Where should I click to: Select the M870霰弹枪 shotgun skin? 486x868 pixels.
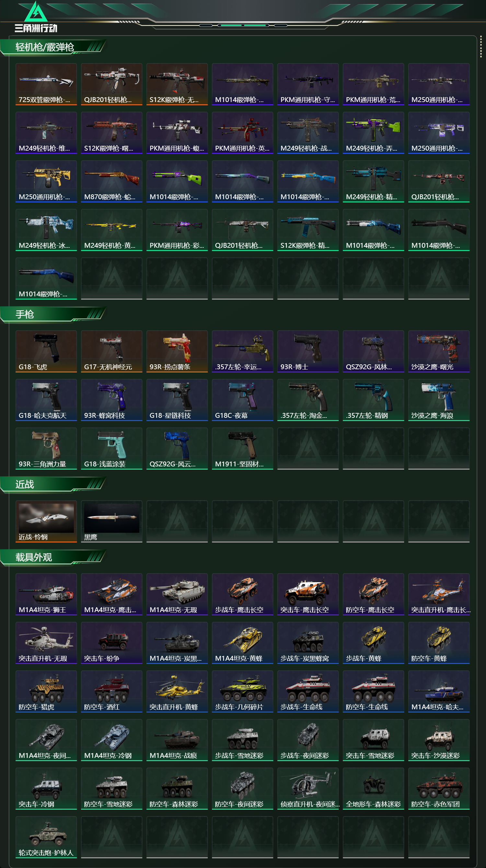pos(111,181)
